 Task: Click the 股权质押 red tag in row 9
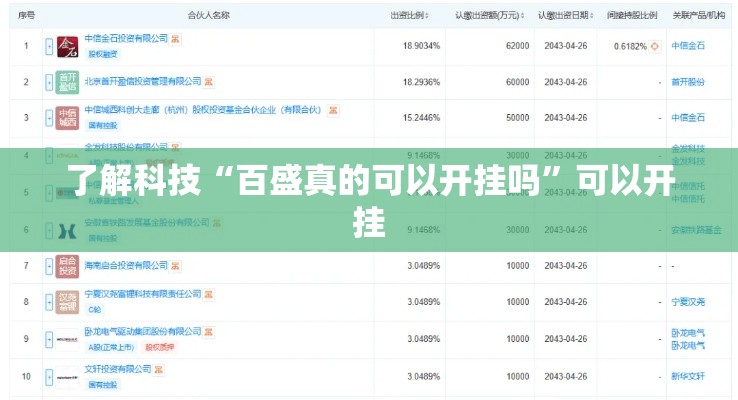(x=160, y=347)
